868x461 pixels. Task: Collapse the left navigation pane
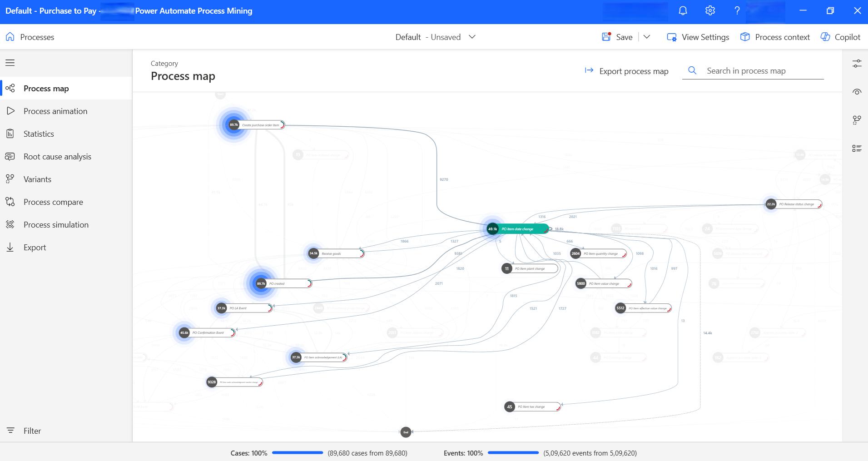pos(10,62)
